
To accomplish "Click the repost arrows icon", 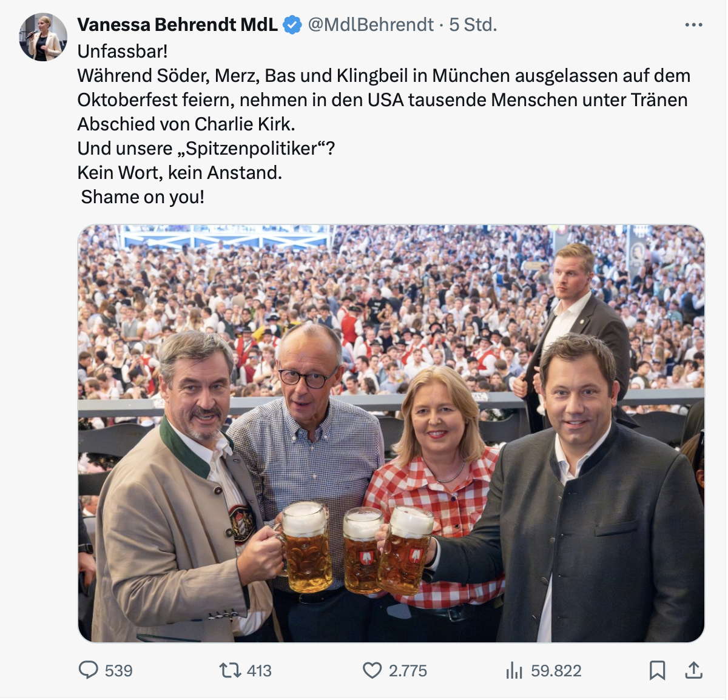I will 230,670.
